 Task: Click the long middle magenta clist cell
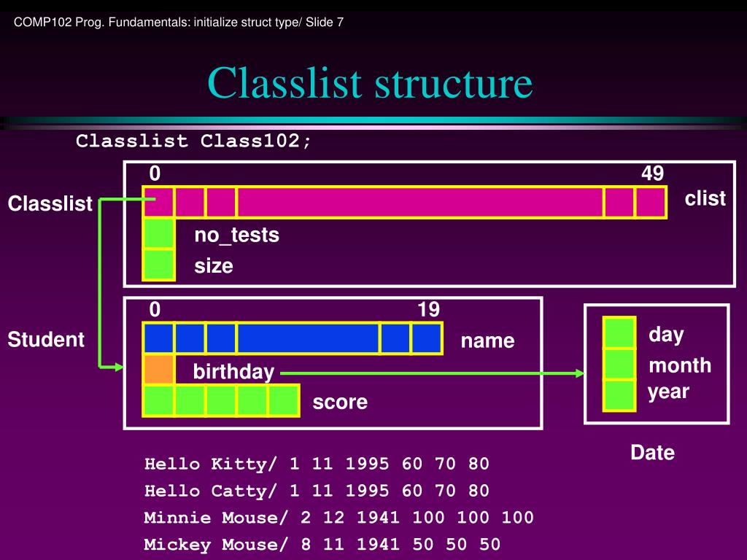pos(419,203)
